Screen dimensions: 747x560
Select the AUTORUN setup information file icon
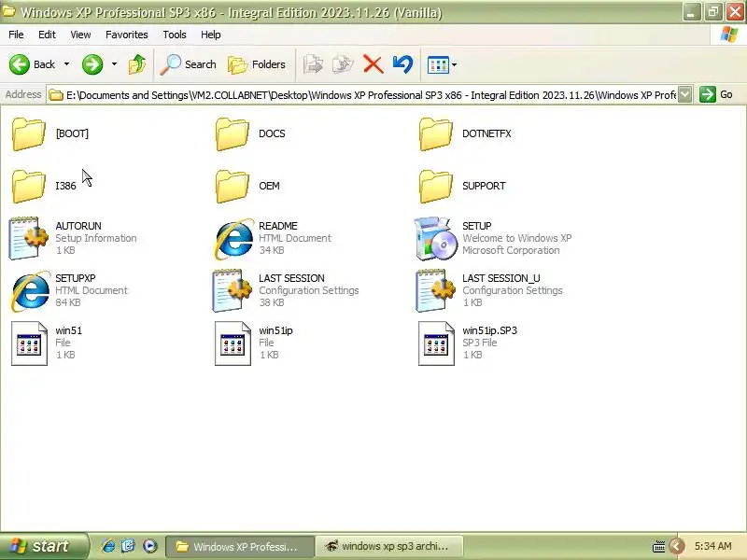click(x=29, y=239)
